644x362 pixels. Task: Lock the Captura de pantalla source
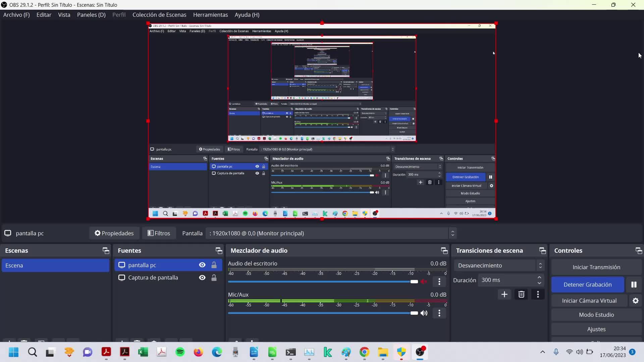coord(214,278)
